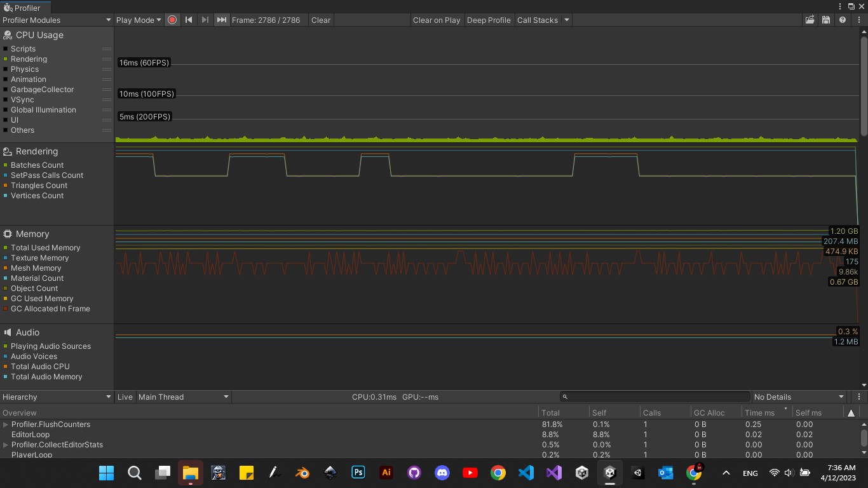The image size is (868, 488).
Task: Open Visual Studio from the taskbar
Action: point(554,473)
